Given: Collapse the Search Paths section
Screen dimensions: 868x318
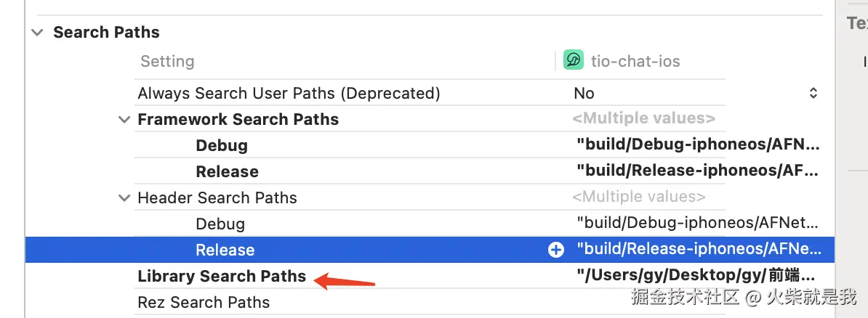Looking at the screenshot, I should pos(36,33).
